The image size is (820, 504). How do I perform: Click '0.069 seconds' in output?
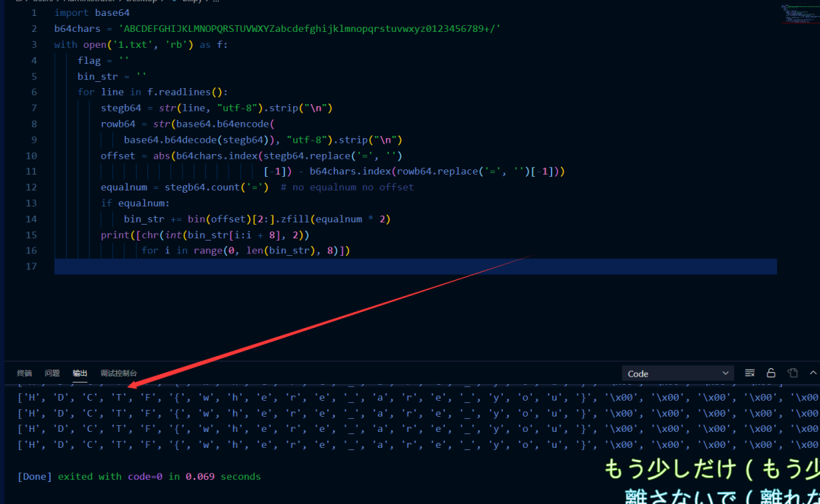223,477
